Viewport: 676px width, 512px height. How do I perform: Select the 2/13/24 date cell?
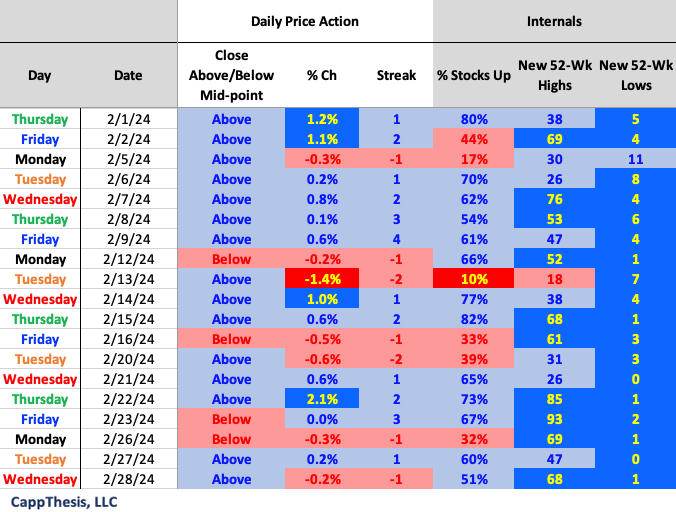[x=128, y=279]
